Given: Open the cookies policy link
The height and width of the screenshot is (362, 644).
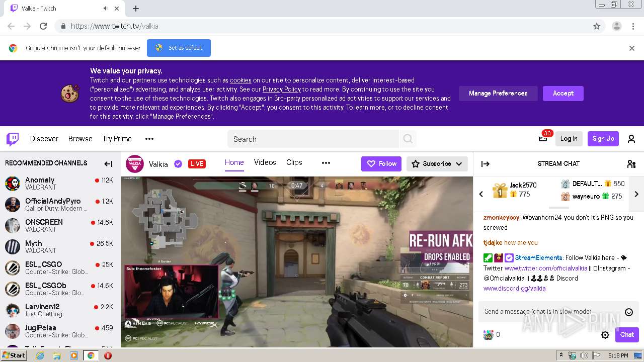Looking at the screenshot, I should point(240,80).
